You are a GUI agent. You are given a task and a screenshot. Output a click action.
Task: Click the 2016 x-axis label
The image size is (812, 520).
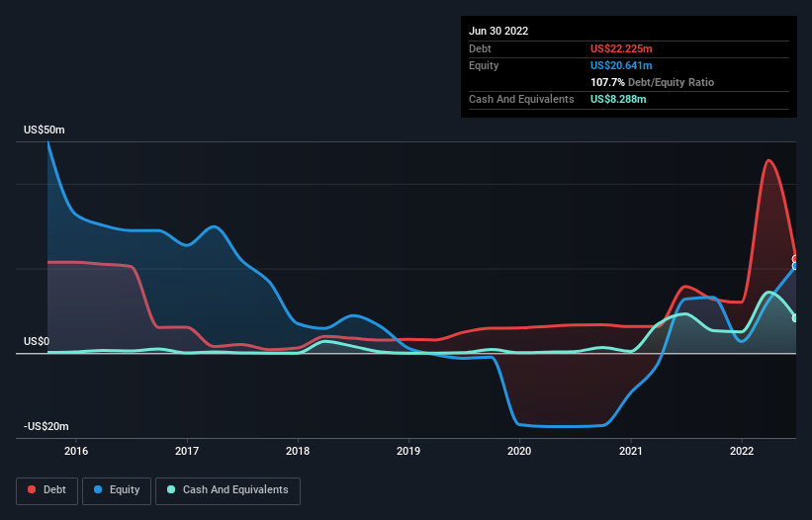tap(76, 451)
